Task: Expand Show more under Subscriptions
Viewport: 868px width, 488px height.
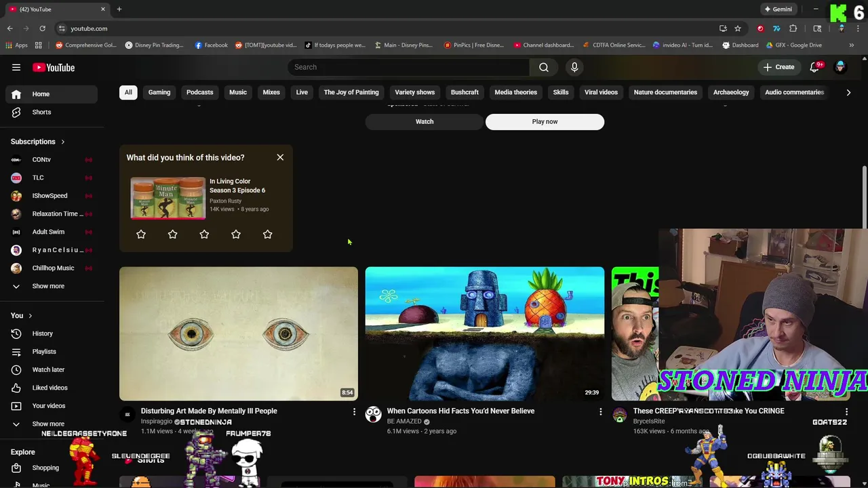Action: (52, 286)
